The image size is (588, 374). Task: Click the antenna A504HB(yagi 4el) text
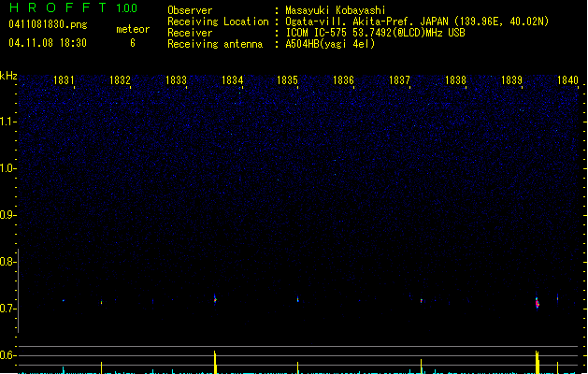(x=330, y=44)
